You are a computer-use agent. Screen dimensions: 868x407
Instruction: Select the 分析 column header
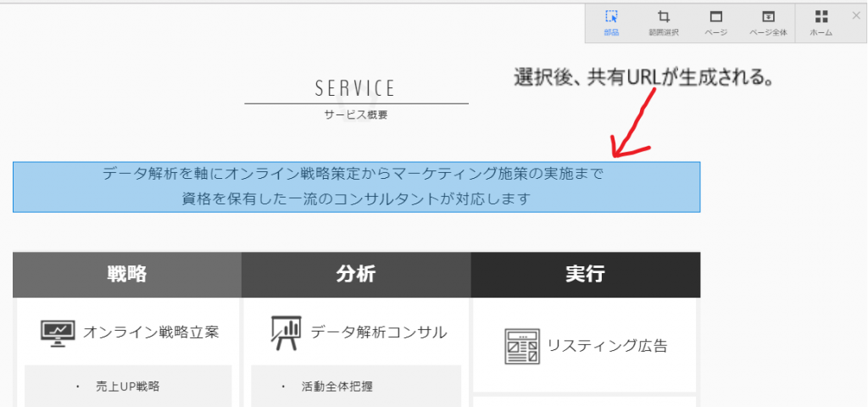(x=356, y=275)
